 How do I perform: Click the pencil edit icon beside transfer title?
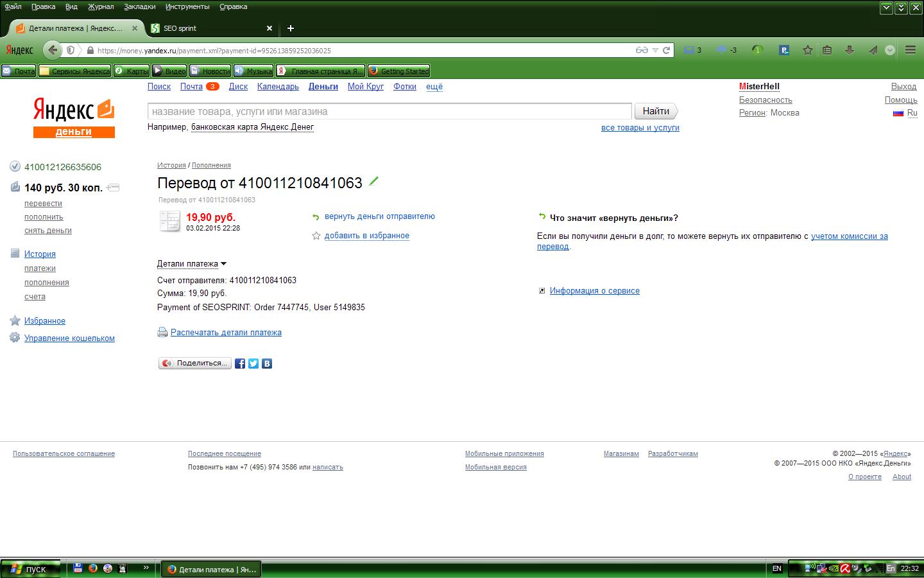[373, 182]
